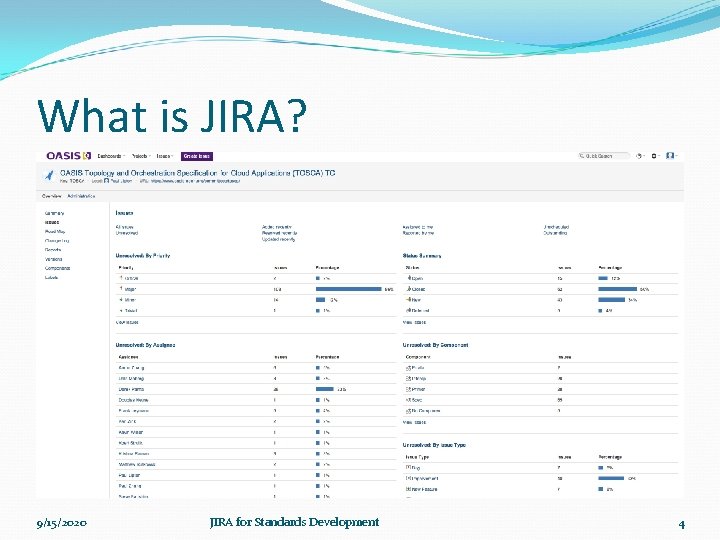Click the OASIS logo in the header
720x540 pixels.
(x=69, y=156)
